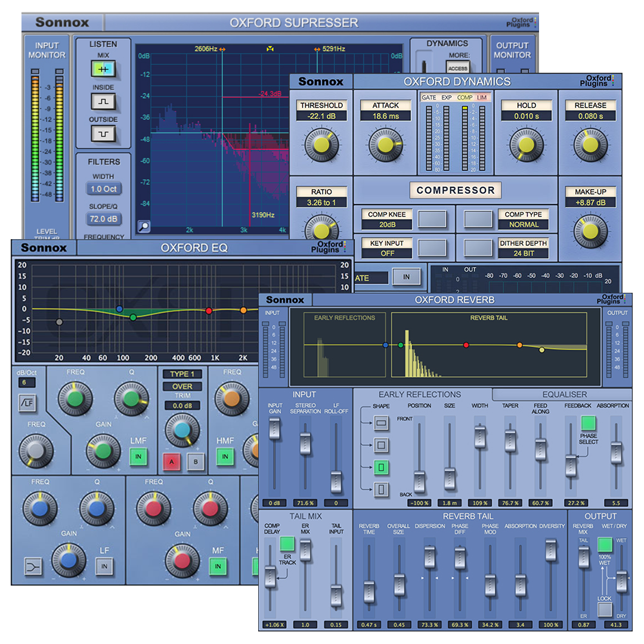Click the Width 1.0 Oct filter field

click(104, 189)
